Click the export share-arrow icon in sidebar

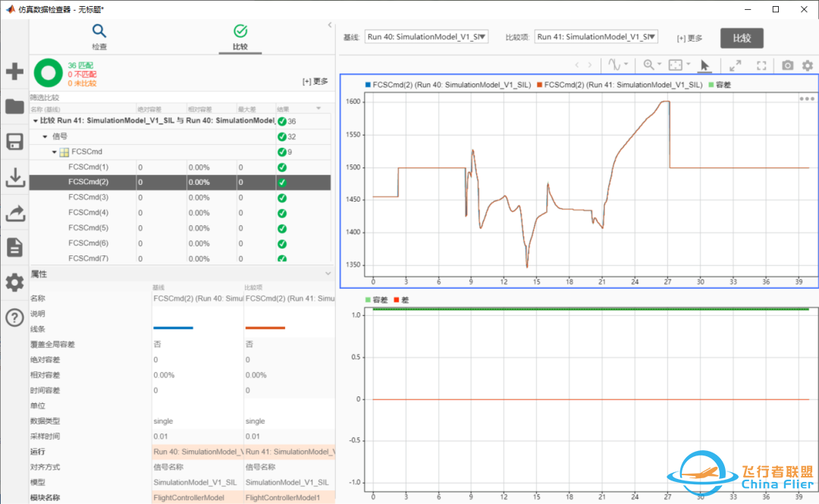14,213
